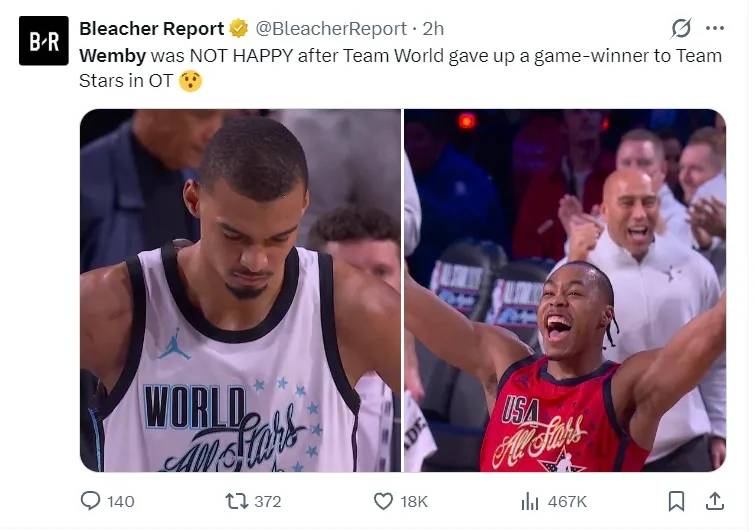The image size is (755, 532).
Task: Open the 2h timestamp link
Action: click(x=433, y=28)
